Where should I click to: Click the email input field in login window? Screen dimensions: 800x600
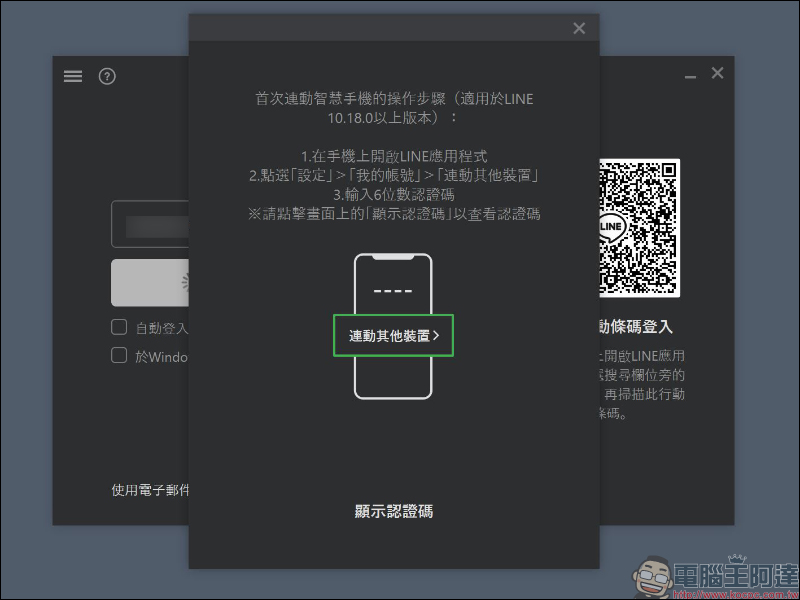coord(150,224)
